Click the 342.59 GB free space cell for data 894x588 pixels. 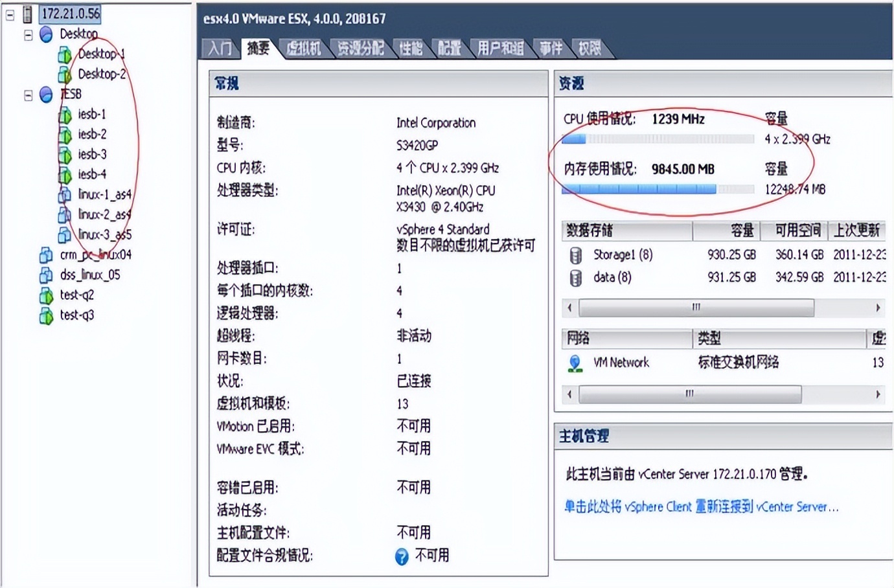(799, 277)
